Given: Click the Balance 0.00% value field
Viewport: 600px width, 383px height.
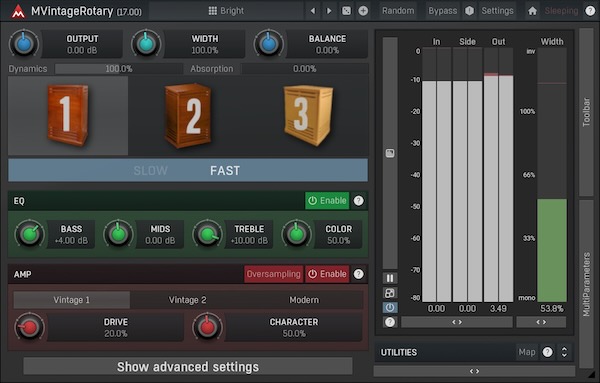Looking at the screenshot, I should 327,44.
